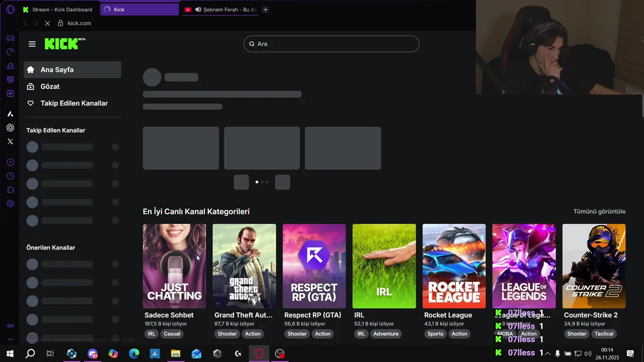Open X (Twitter) sidebar icon
The width and height of the screenshot is (644, 362).
click(10, 141)
